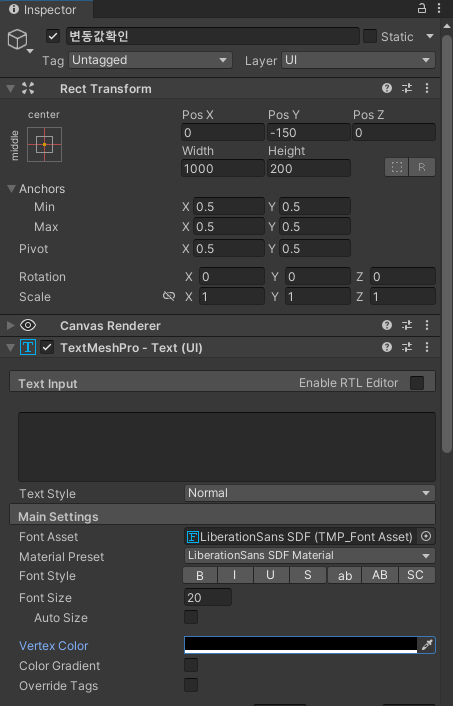Click the Font Asset field LiberationSans SDF

coord(301,536)
